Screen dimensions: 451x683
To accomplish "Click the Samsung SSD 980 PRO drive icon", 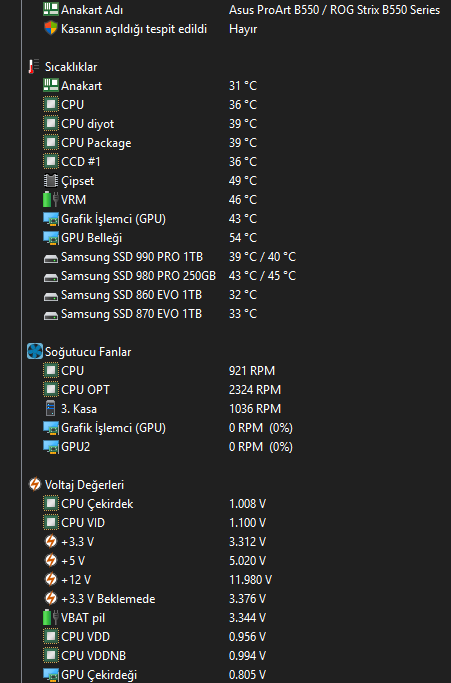I will (x=51, y=278).
